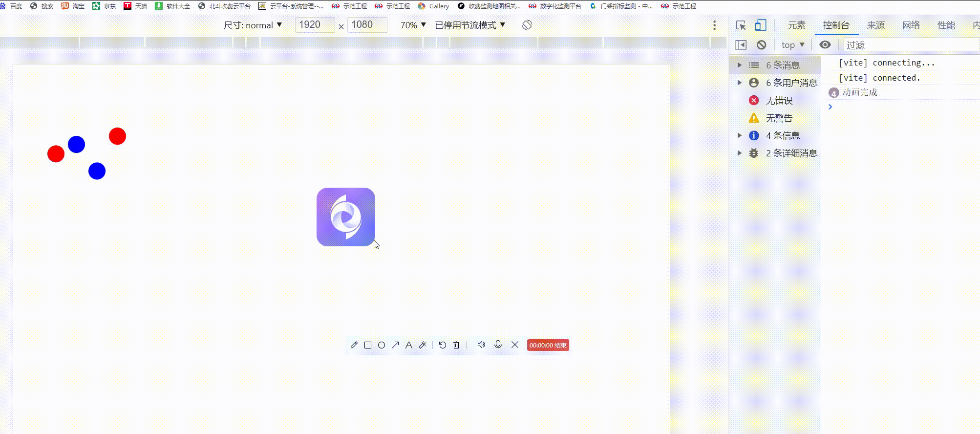
Task: Toggle the speaker audio recording
Action: pyautogui.click(x=481, y=345)
